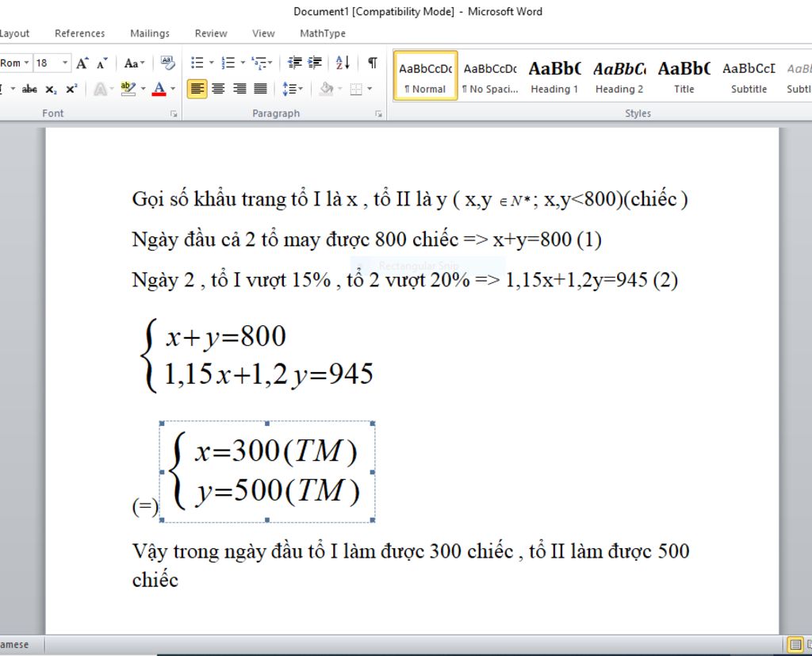Apply strikethrough with the abc icon
The height and width of the screenshot is (656, 812).
click(x=29, y=89)
